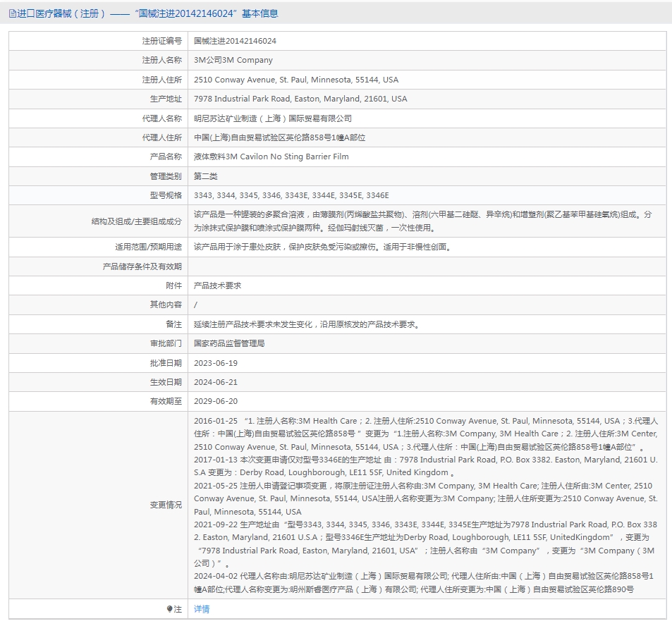
Task: Click the 2016-01-25 change record entry
Action: click(x=426, y=434)
